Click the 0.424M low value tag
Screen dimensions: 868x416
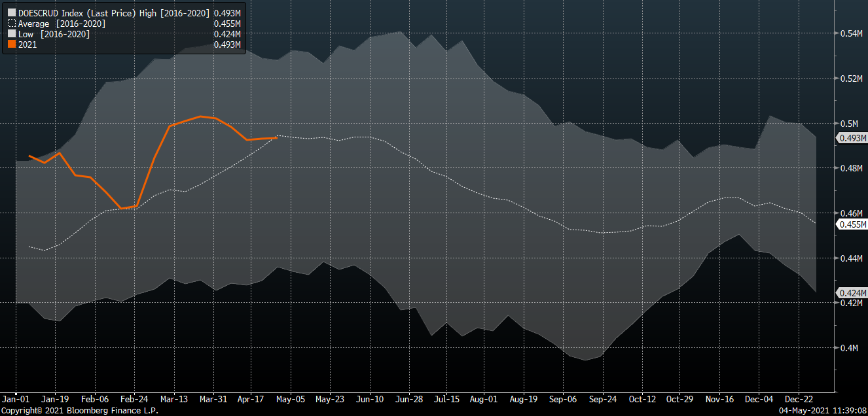tap(853, 293)
